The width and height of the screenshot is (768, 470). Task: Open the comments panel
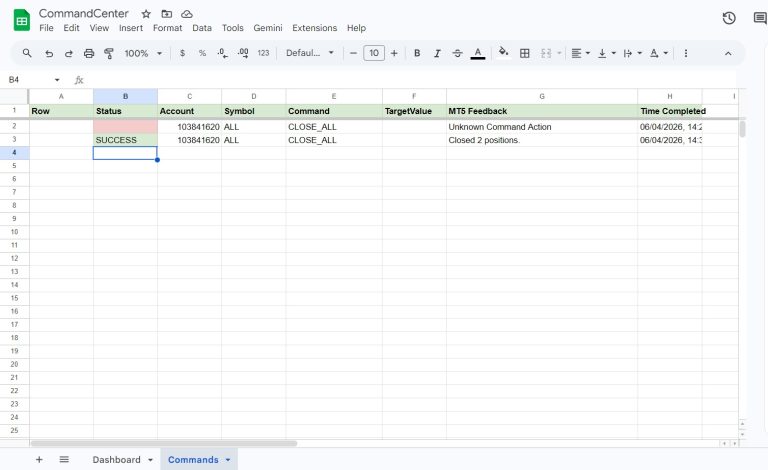point(760,18)
